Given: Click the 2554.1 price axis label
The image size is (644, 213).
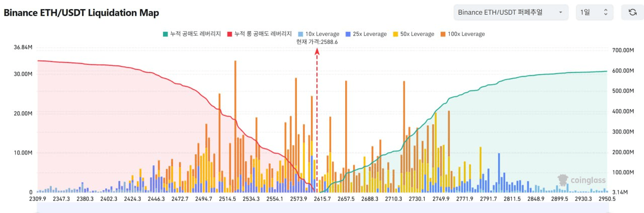Looking at the screenshot, I should point(275,199).
